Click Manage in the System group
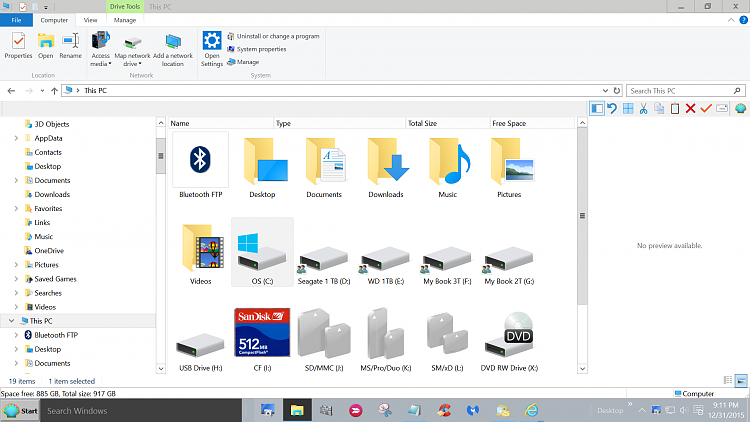This screenshot has width=750, height=422. click(243, 62)
